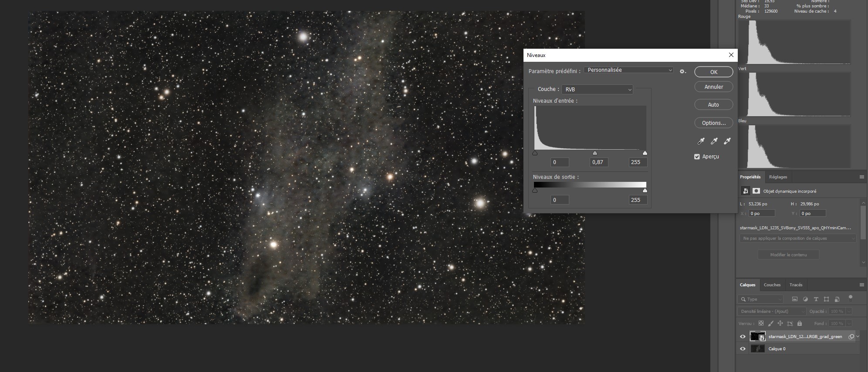Select the black point eyedropper in Niveaux
The width and height of the screenshot is (868, 372).
(x=701, y=141)
